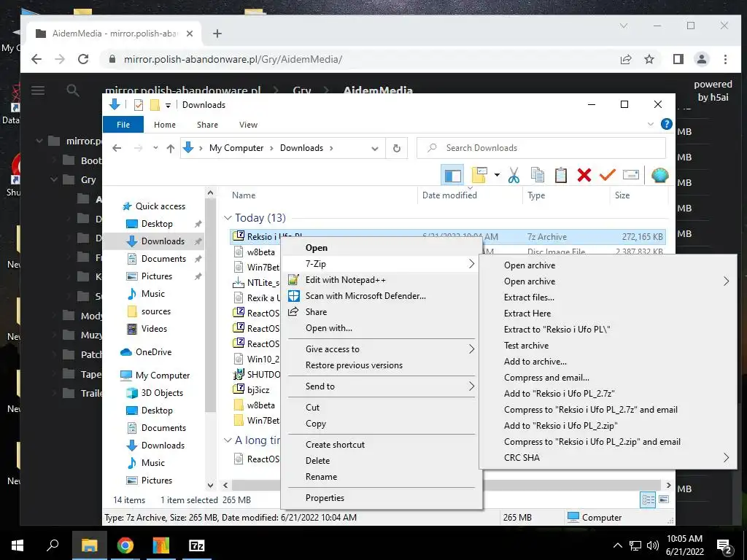Collapse the Today (13) group
This screenshot has height=560, width=747.
[228, 218]
